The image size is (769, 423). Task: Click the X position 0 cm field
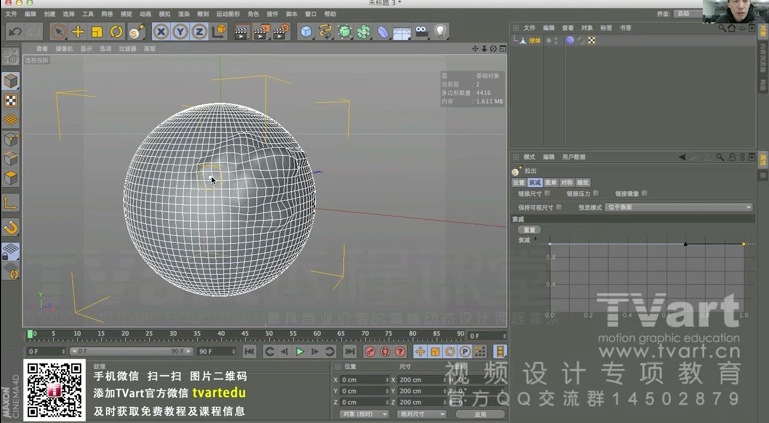(x=364, y=380)
